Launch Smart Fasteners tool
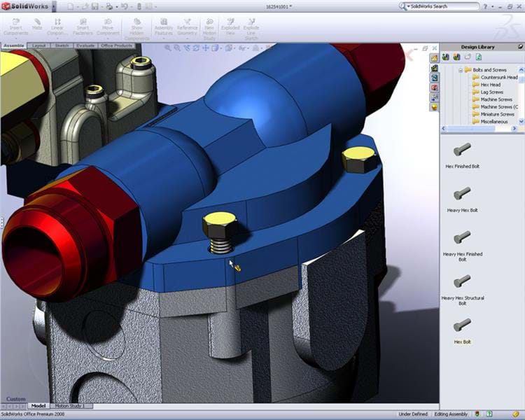Screen dimensions: 525x420 coord(83,27)
